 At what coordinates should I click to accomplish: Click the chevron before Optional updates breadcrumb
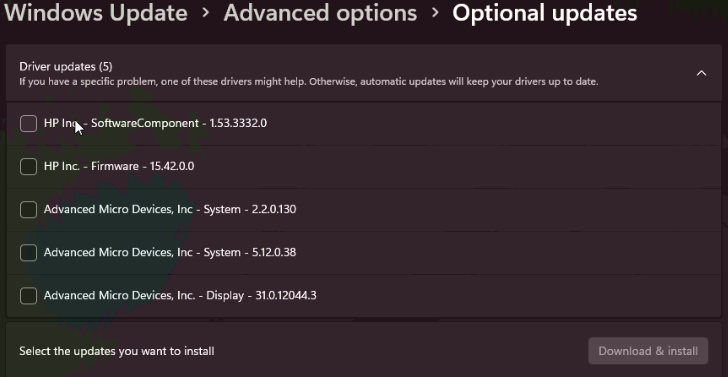point(435,13)
